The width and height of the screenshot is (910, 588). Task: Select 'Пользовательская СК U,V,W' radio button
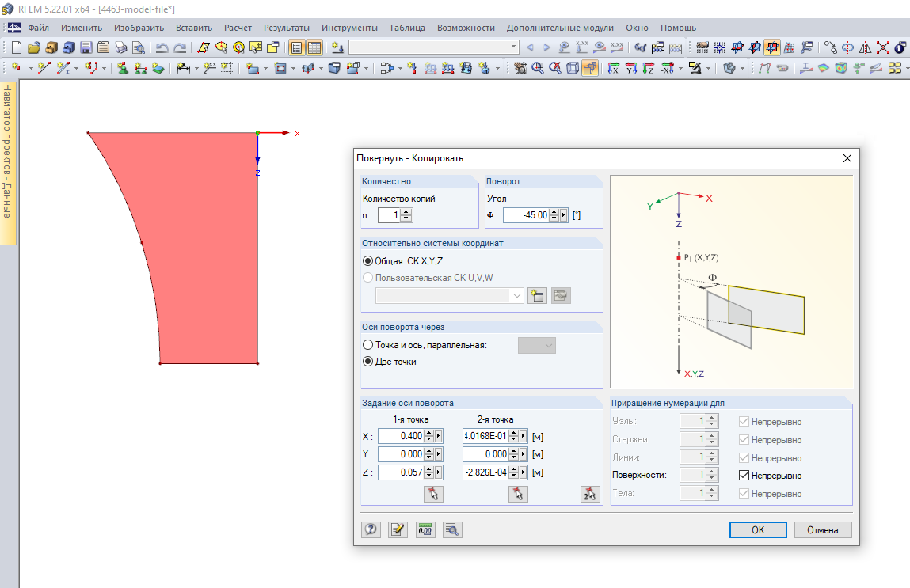(367, 278)
